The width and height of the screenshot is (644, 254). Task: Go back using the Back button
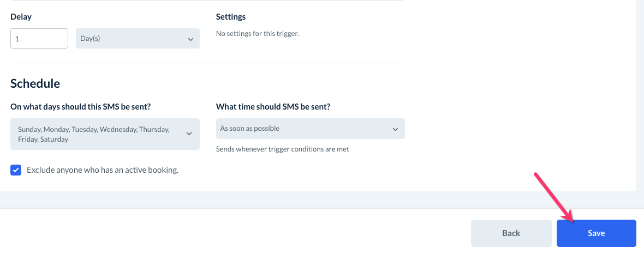point(511,233)
